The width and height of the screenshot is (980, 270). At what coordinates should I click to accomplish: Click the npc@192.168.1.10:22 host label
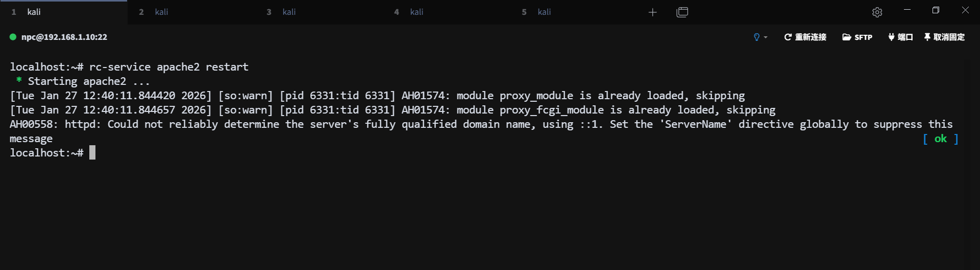(x=64, y=37)
